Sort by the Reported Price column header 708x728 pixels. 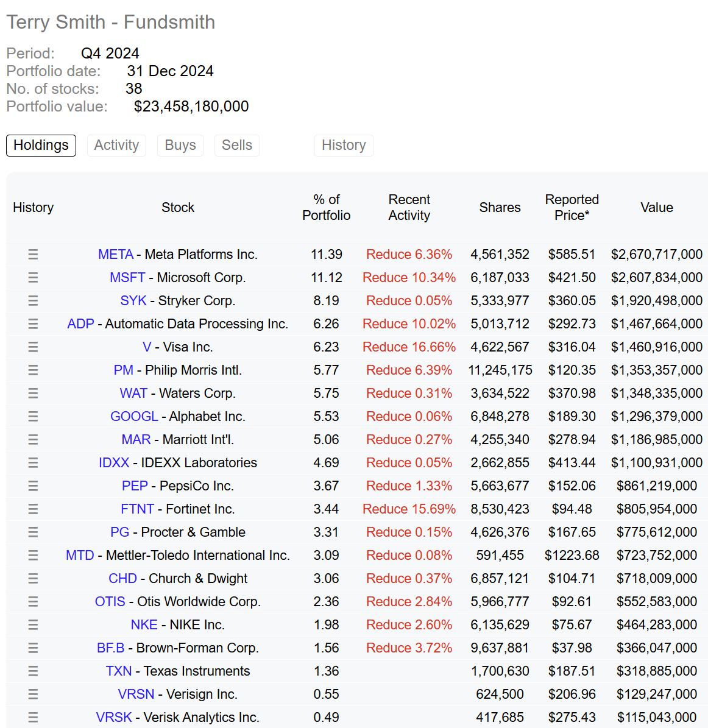pos(572,208)
